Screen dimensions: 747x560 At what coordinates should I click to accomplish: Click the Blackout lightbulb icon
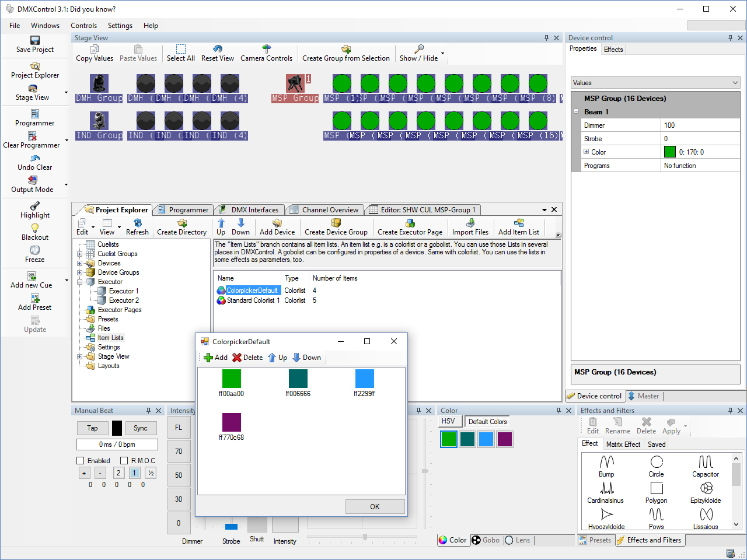35,228
